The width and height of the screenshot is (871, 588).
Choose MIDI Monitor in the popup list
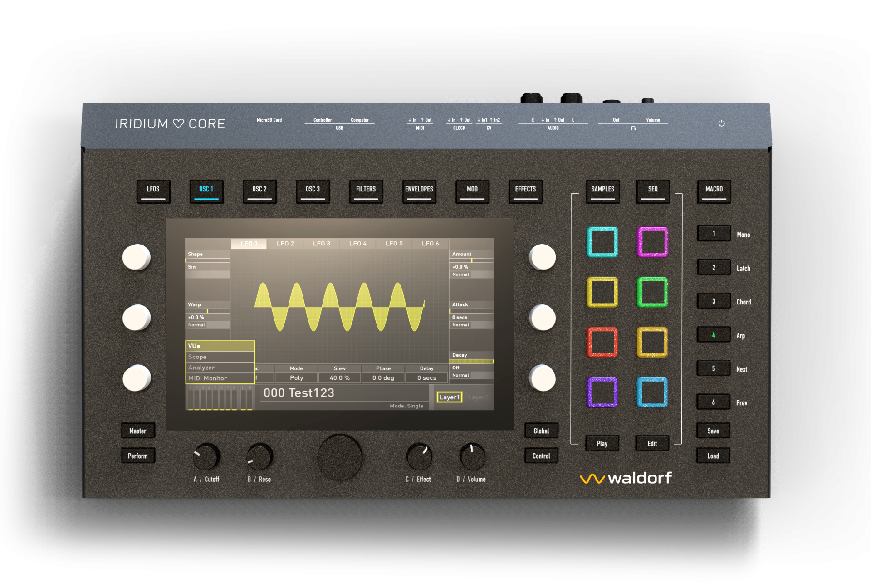point(220,378)
